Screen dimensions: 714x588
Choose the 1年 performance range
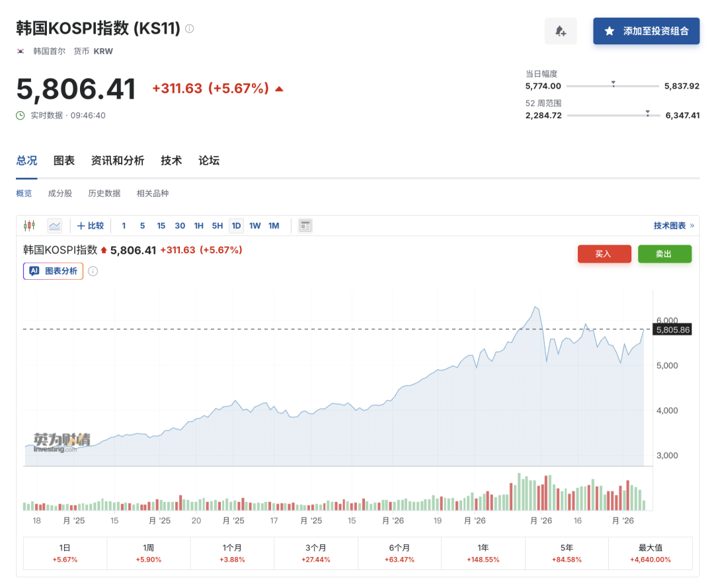(483, 553)
